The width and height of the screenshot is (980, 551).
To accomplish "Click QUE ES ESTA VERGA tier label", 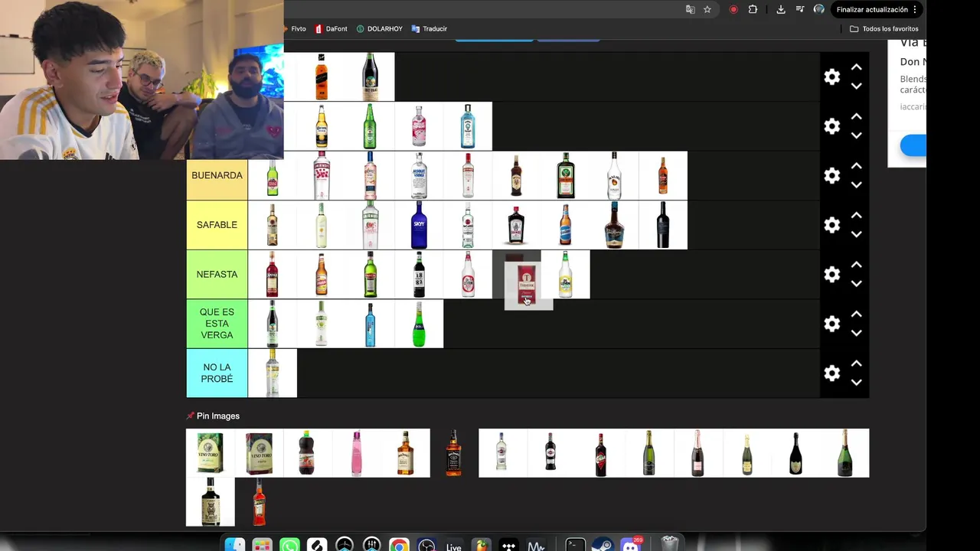I will coord(217,324).
